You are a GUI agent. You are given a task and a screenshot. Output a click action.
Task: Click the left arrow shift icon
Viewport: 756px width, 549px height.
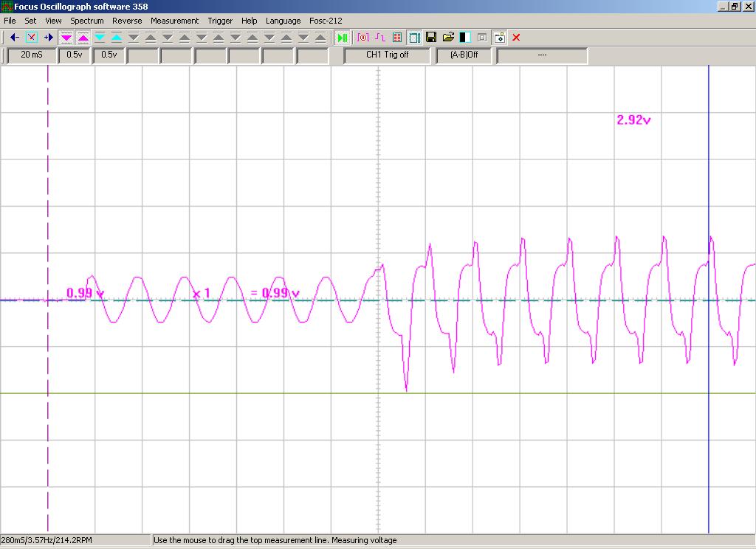point(14,37)
